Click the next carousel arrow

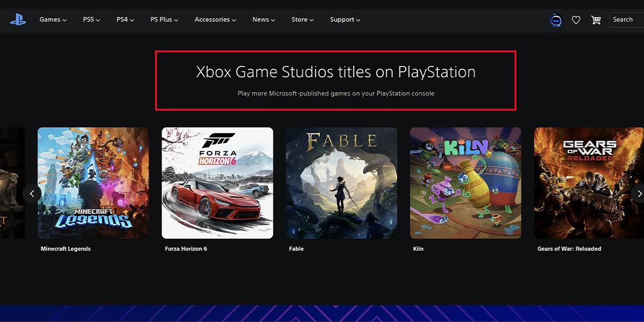click(639, 193)
